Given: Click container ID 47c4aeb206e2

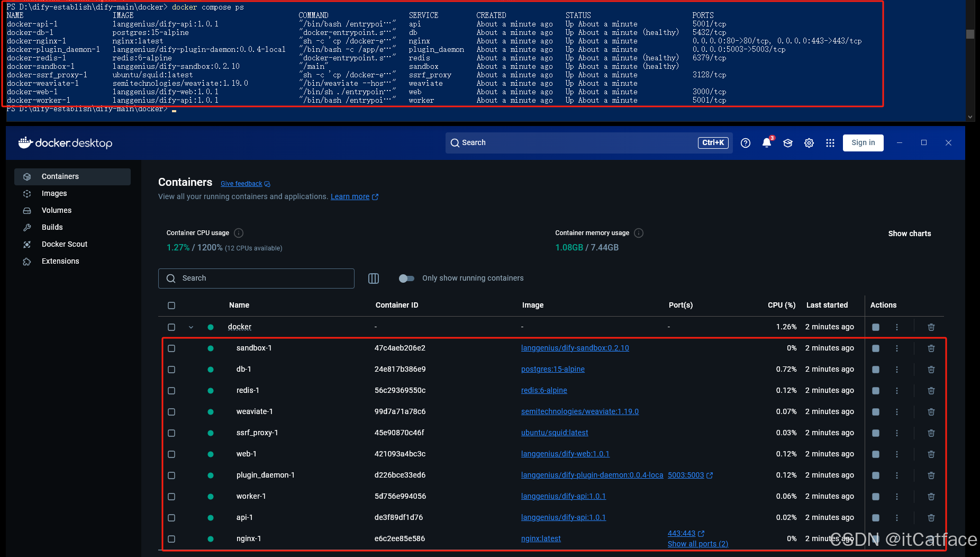Looking at the screenshot, I should [x=400, y=348].
